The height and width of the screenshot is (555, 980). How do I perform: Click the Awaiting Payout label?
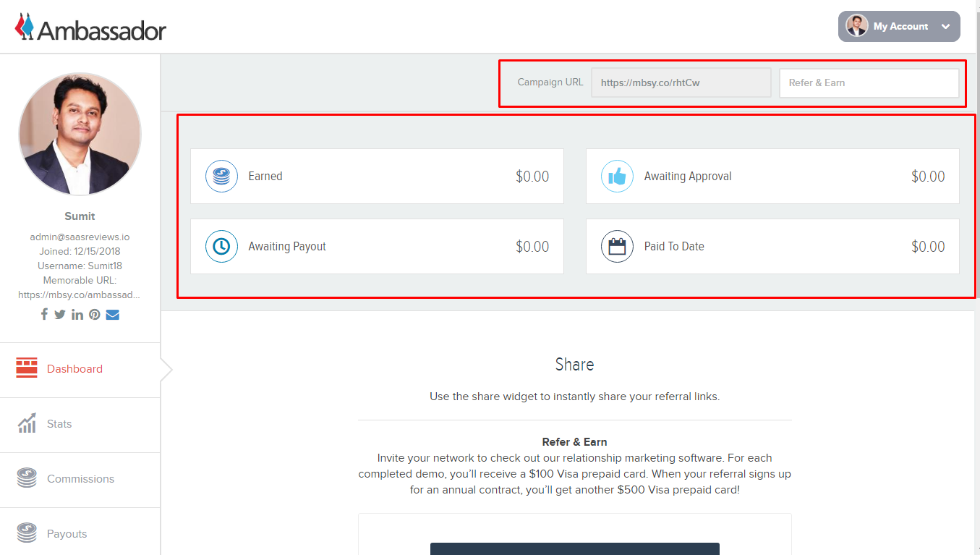(287, 246)
